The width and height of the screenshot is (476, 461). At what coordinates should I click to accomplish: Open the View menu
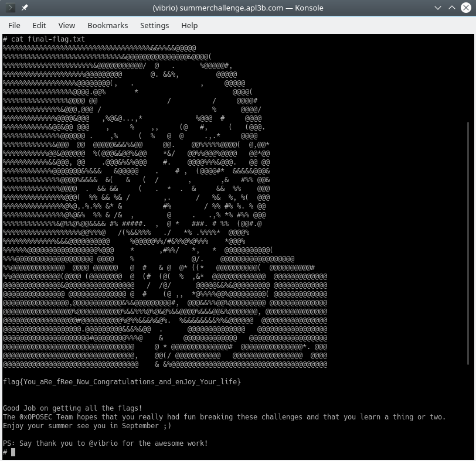(x=67, y=25)
